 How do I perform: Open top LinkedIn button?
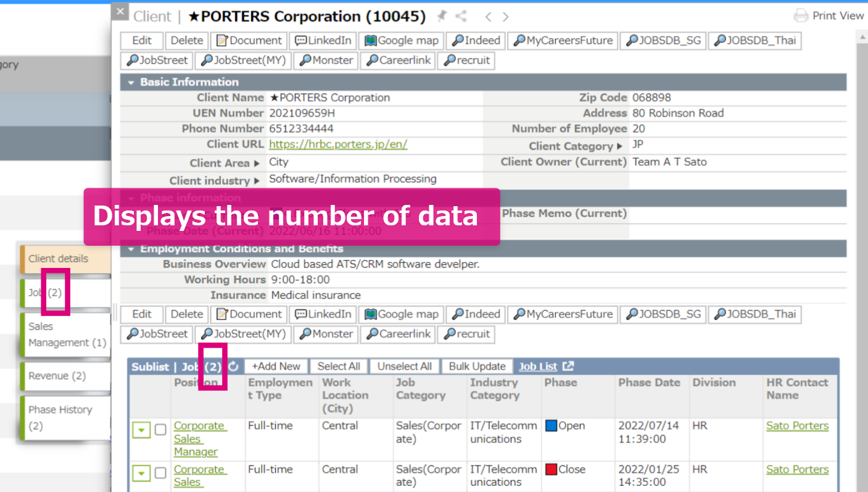coord(323,41)
